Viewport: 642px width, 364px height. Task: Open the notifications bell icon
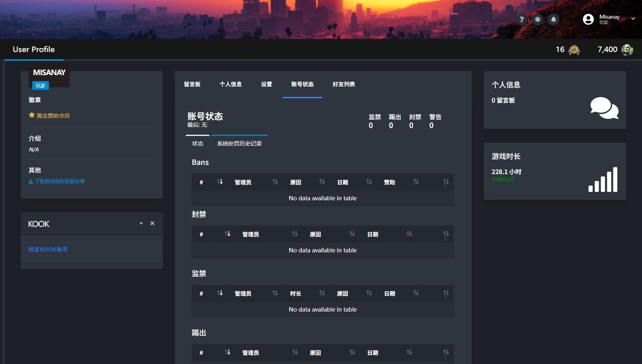(553, 19)
